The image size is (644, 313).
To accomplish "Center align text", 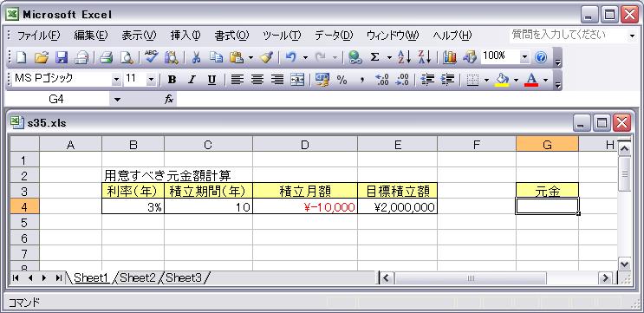I will point(257,80).
